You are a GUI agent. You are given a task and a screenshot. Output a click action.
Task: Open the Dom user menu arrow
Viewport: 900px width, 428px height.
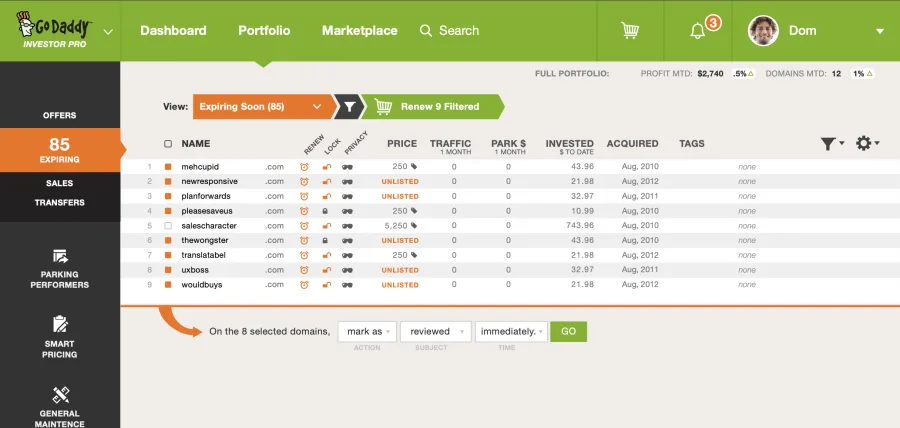pos(879,32)
